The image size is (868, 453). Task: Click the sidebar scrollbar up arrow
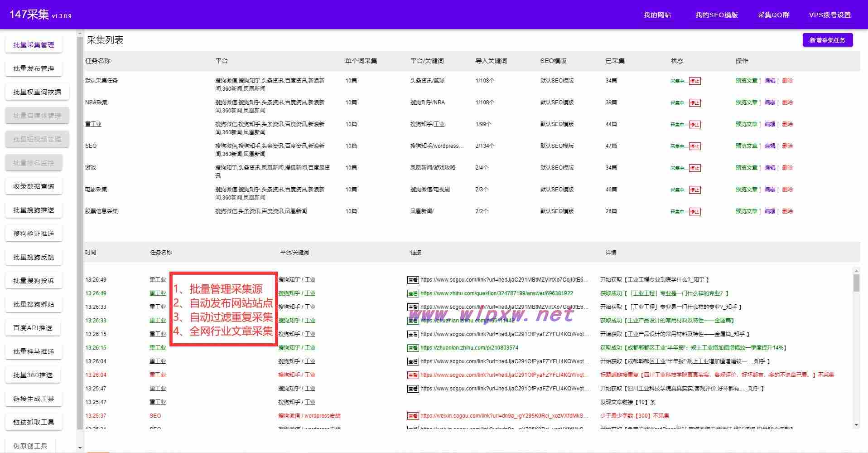click(80, 34)
